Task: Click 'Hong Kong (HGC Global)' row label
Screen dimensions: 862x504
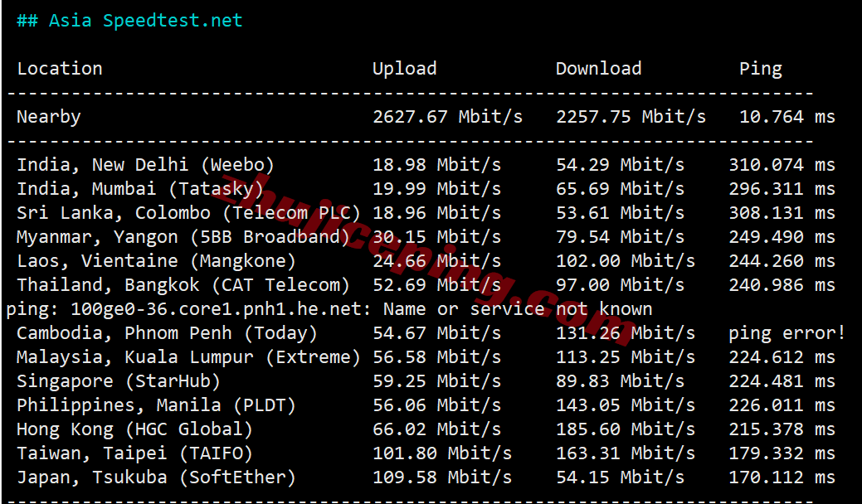Action: click(134, 429)
